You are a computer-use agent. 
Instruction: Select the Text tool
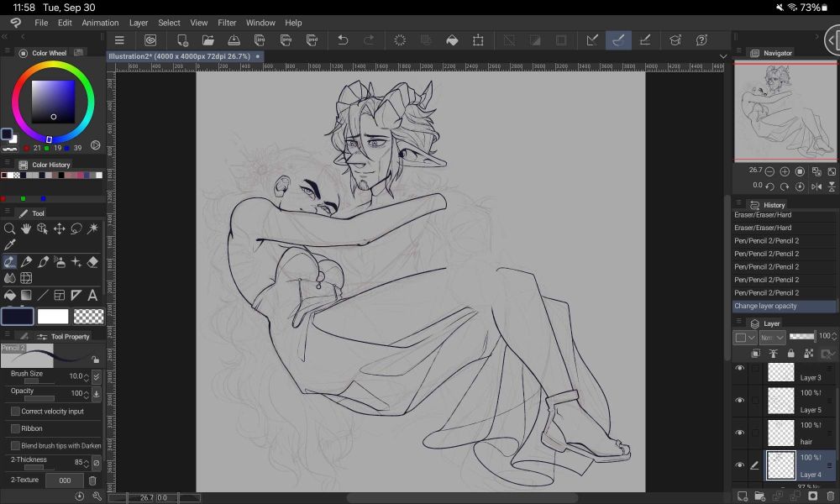click(x=91, y=295)
